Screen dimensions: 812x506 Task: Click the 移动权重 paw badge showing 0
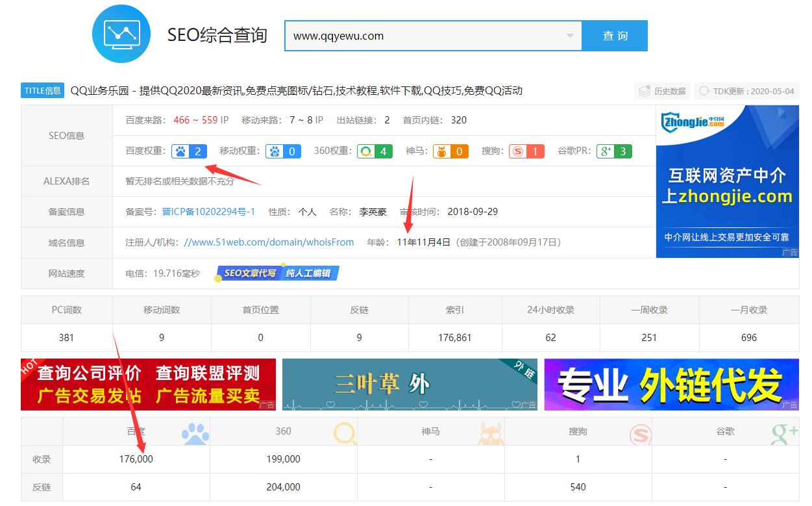[284, 151]
